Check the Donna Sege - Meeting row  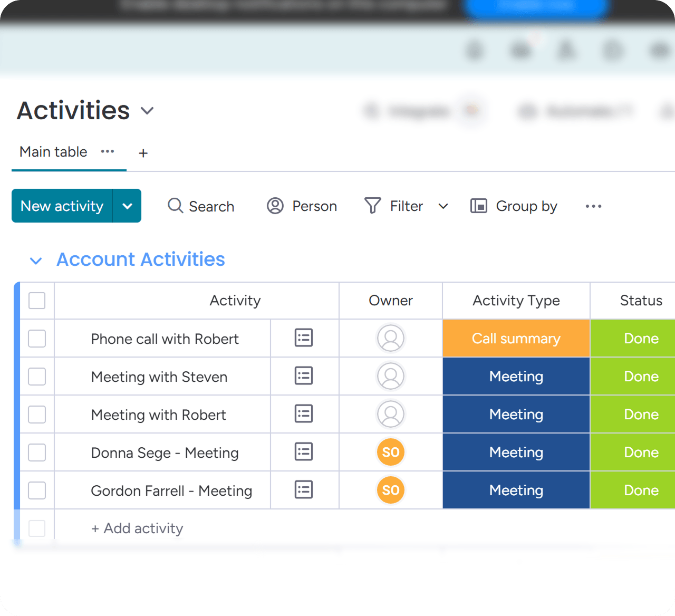[x=37, y=453]
